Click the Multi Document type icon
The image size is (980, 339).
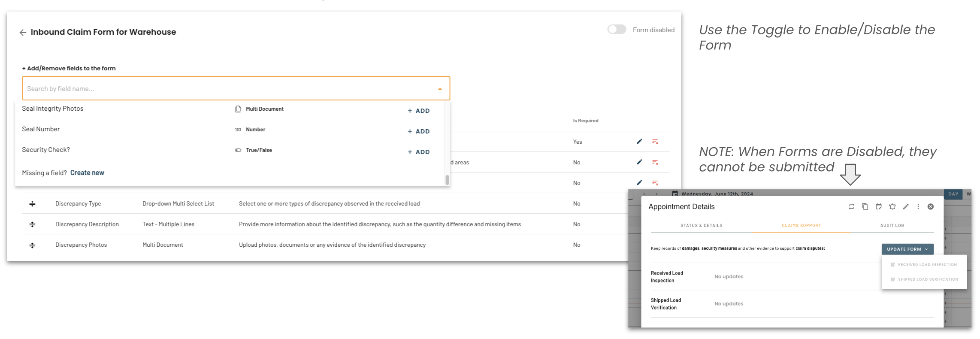tap(238, 109)
